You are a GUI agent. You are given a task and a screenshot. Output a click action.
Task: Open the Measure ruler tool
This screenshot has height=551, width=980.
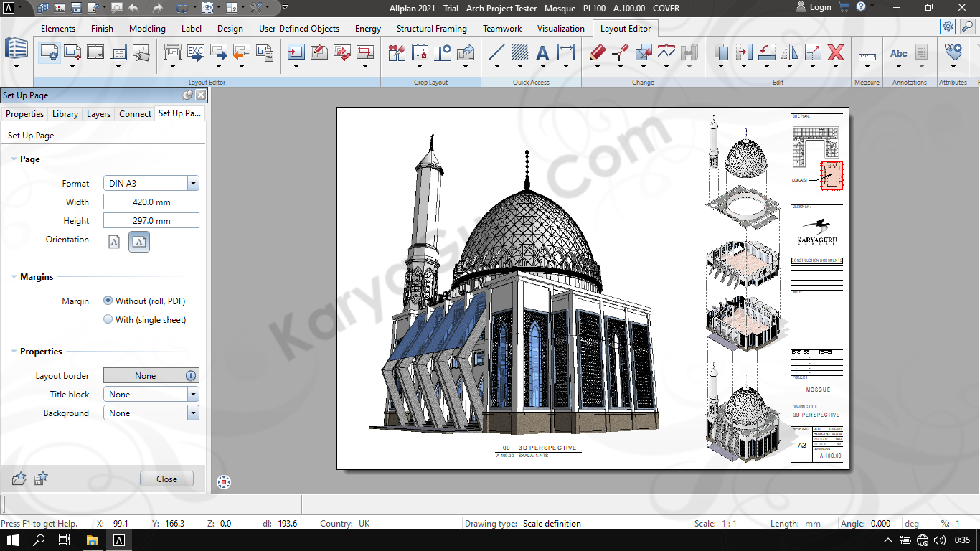tap(867, 55)
